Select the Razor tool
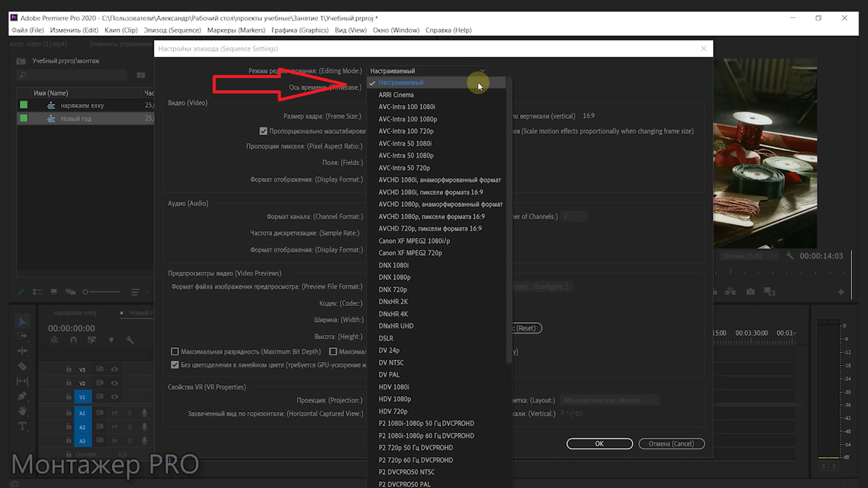Image resolution: width=868 pixels, height=488 pixels. (x=22, y=367)
